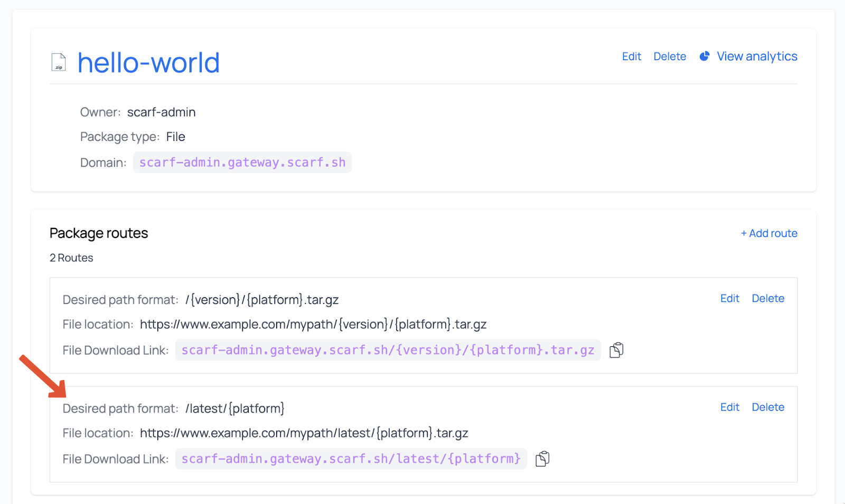Open View analytics
This screenshot has height=504, width=845.
[x=757, y=56]
